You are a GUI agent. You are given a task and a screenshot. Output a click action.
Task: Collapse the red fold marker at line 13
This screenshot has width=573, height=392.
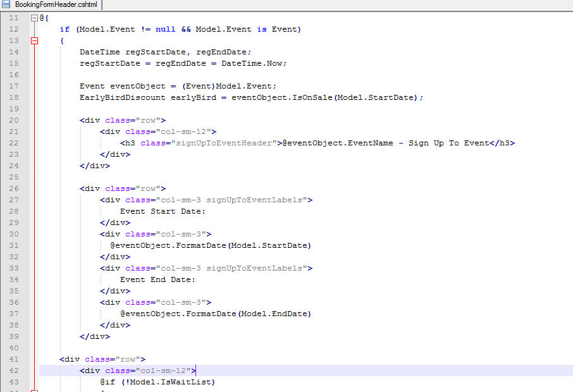click(x=34, y=40)
